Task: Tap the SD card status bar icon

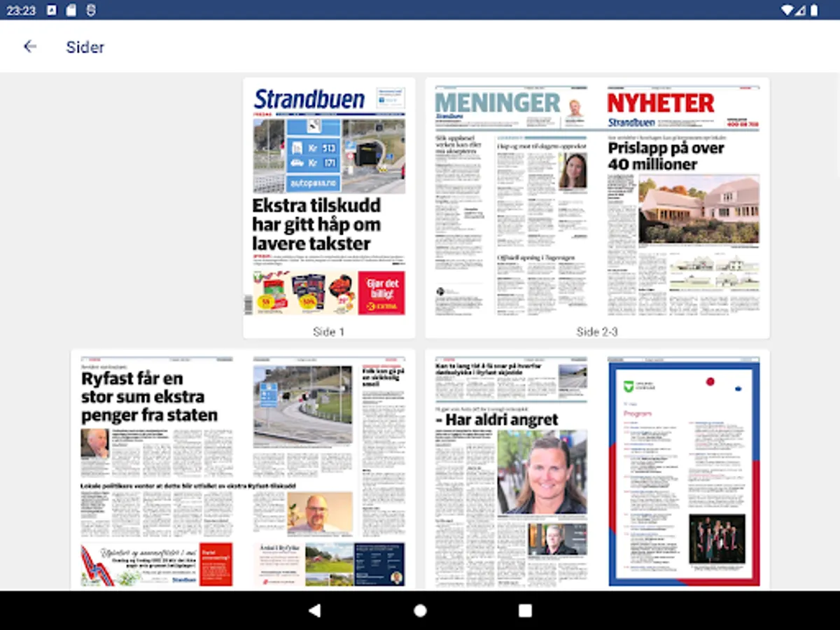Action: click(71, 10)
